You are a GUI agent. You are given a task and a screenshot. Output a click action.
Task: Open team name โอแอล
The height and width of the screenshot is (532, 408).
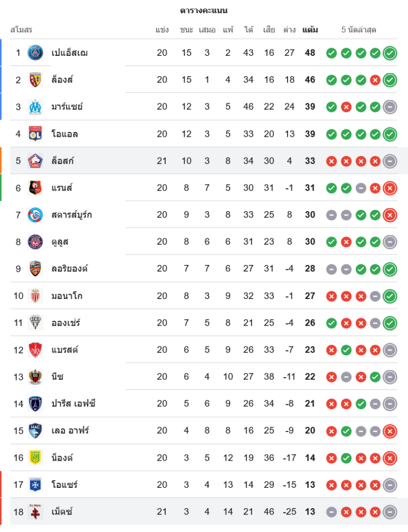point(65,134)
